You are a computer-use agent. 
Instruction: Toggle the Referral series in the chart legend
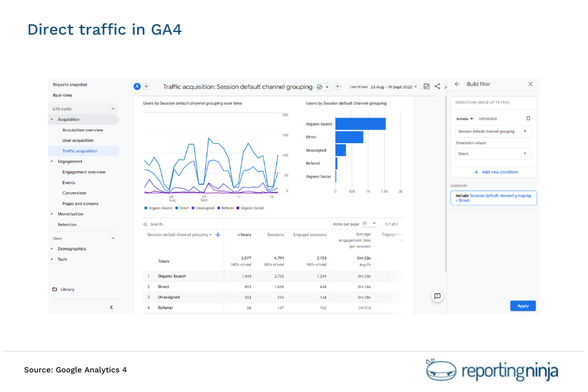coord(225,208)
